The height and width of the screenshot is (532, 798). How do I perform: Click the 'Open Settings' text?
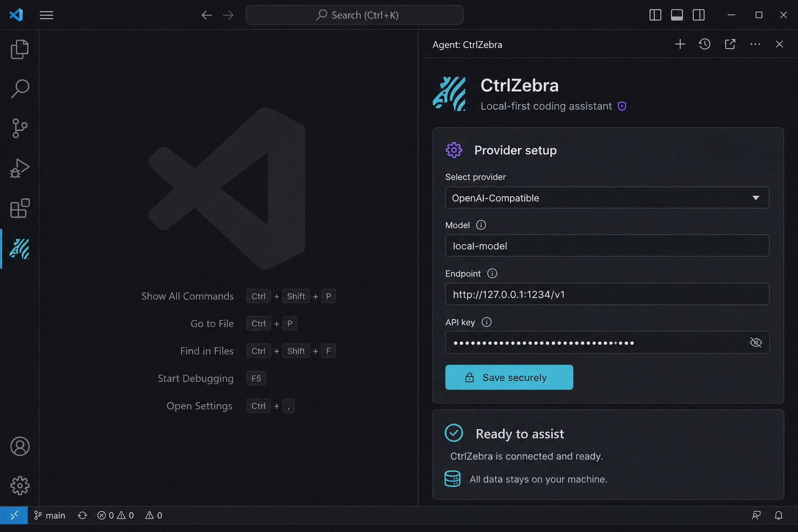(199, 406)
